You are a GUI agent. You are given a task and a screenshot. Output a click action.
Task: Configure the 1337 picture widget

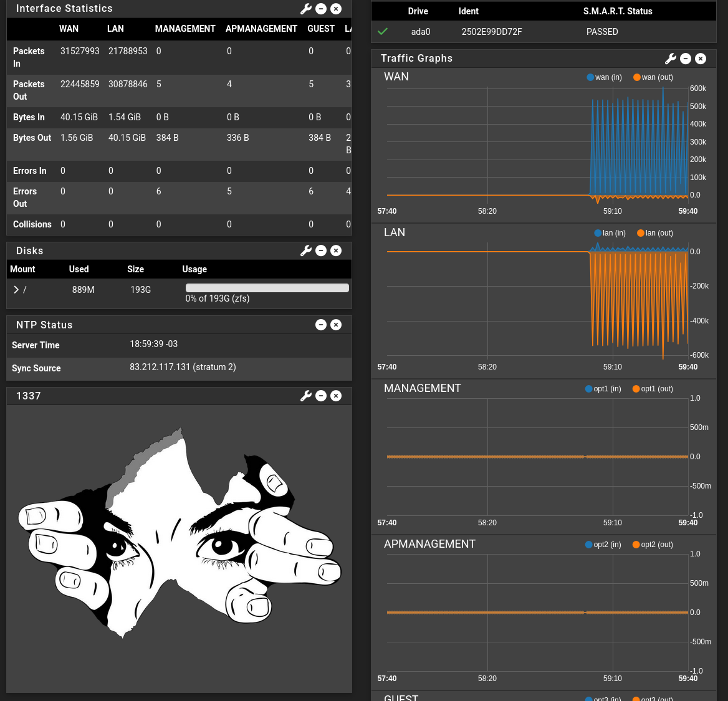click(305, 396)
